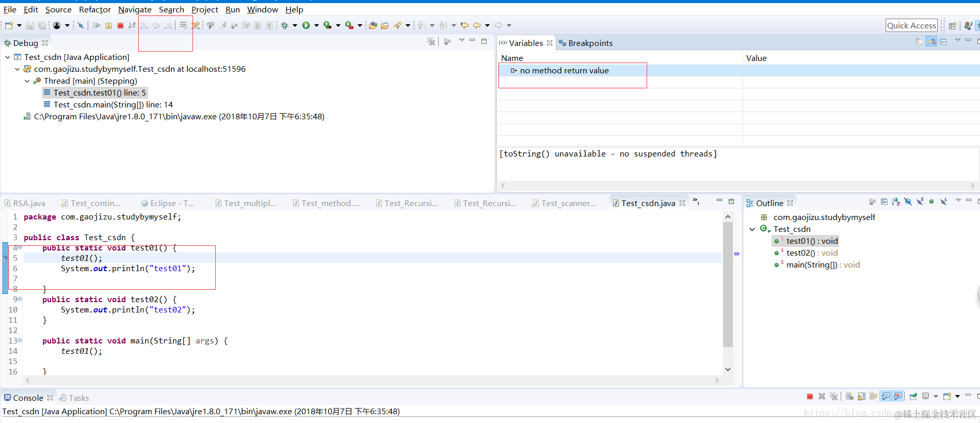
Task: Collapse Test_csdn [Java Application] node
Action: coord(7,57)
